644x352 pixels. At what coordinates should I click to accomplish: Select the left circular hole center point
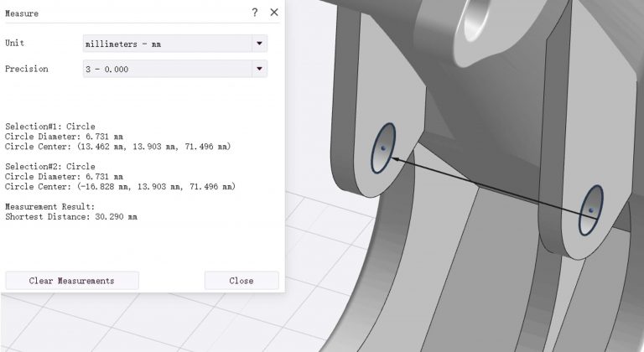pyautogui.click(x=383, y=148)
